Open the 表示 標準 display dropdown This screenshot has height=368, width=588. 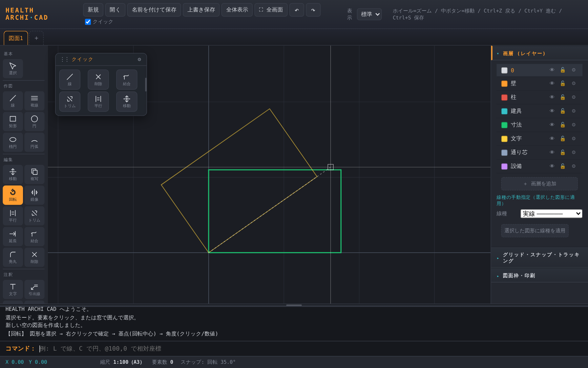369,14
